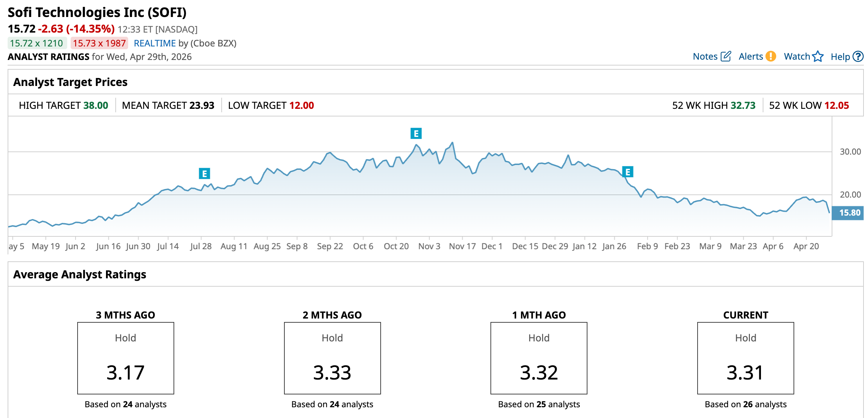Click the Help question mark icon
This screenshot has height=418, width=868.
(x=858, y=56)
